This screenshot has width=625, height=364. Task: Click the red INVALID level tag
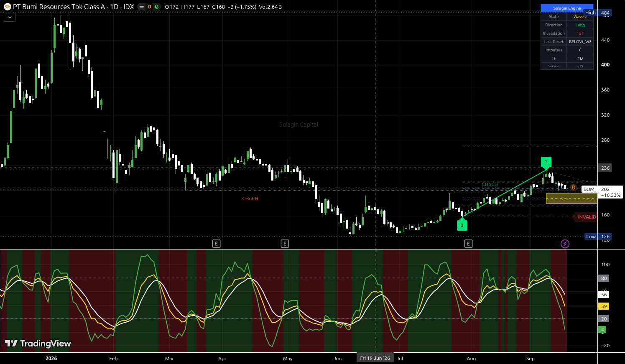(585, 217)
